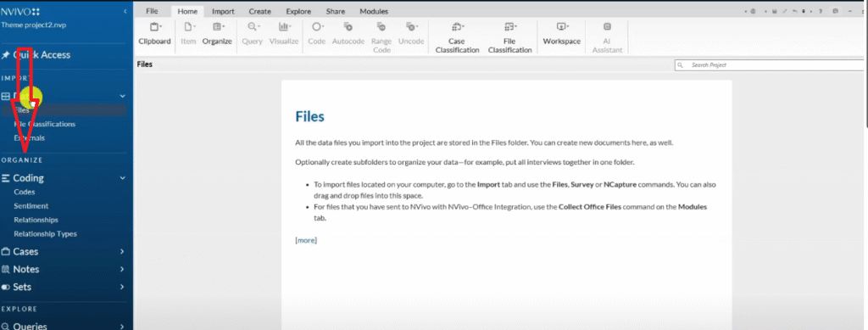The height and width of the screenshot is (330, 868).
Task: Collapse the Data section chevron
Action: coord(122,96)
